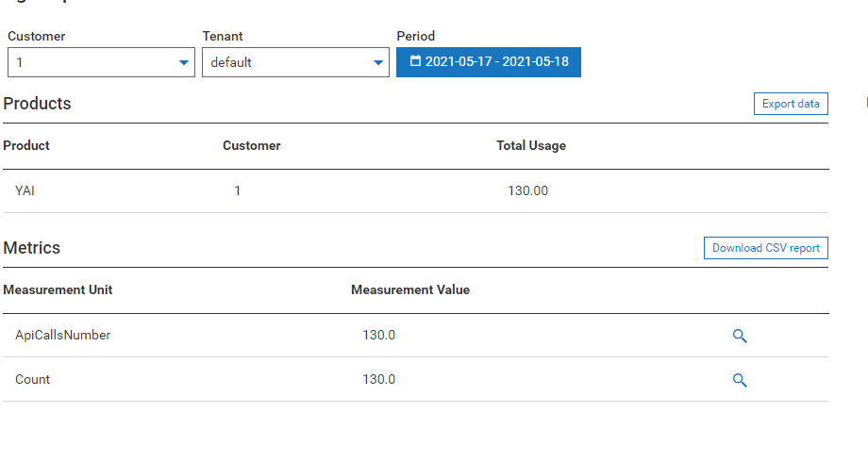Image resolution: width=868 pixels, height=462 pixels.
Task: Expand the Customer dropdown
Action: (x=100, y=63)
